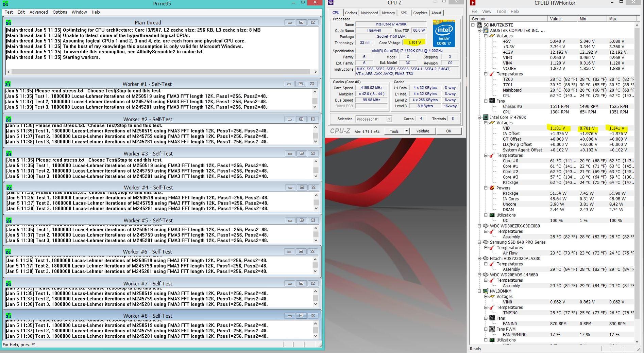Open the Tools dropdown arrow in CPU-Z
Screen dimensions: 644x353
pyautogui.click(x=406, y=131)
